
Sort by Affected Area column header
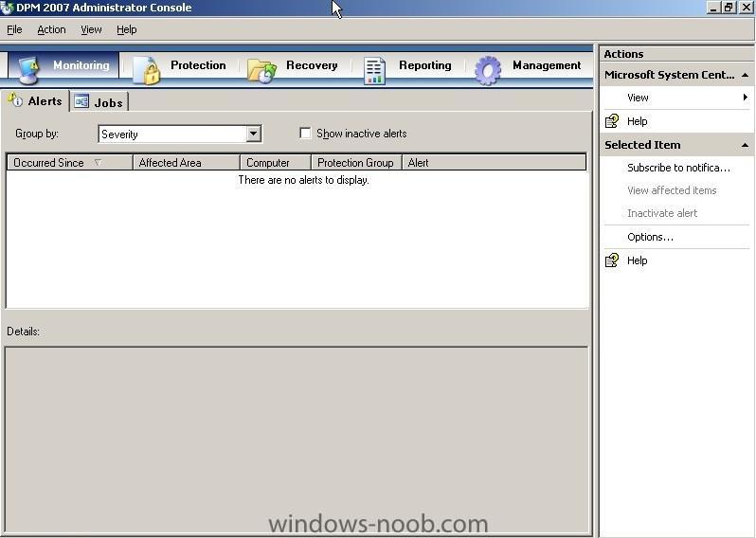[x=186, y=163]
